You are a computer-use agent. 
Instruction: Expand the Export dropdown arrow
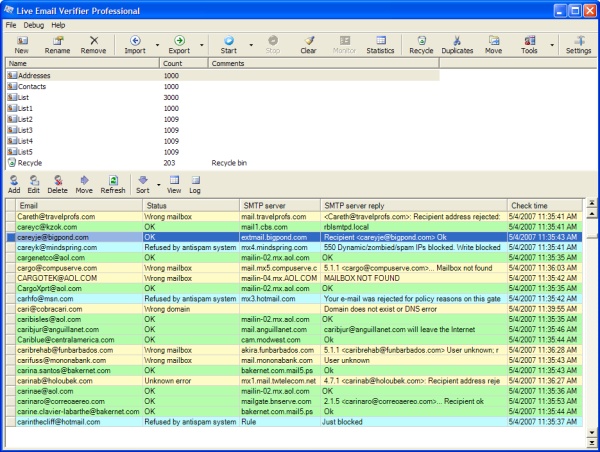pos(202,45)
